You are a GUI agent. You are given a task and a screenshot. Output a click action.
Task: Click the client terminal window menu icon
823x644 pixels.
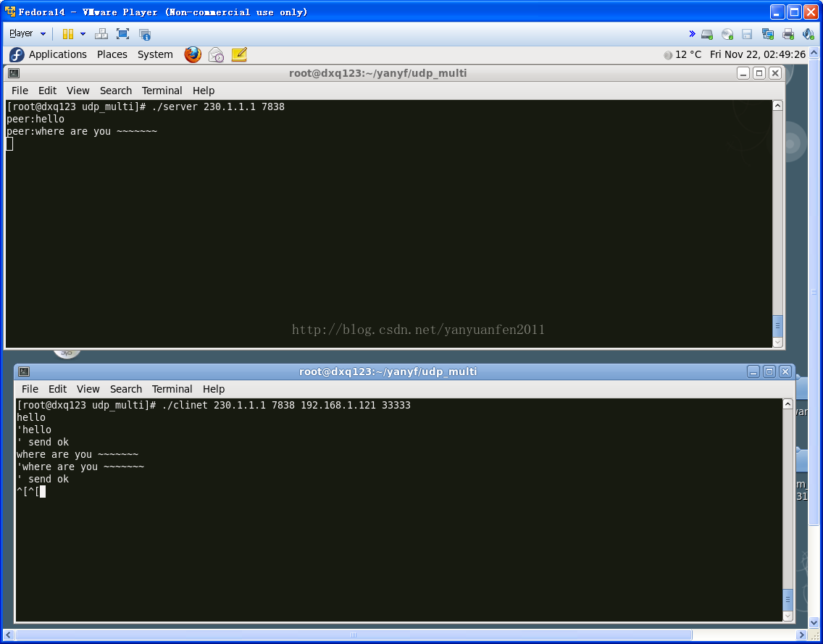(24, 372)
